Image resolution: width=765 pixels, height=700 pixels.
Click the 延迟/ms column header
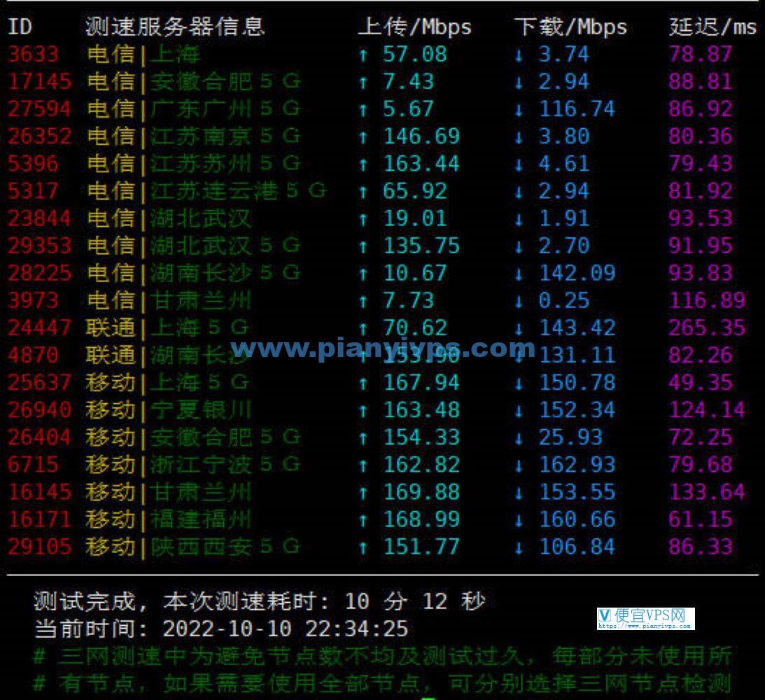click(x=713, y=27)
